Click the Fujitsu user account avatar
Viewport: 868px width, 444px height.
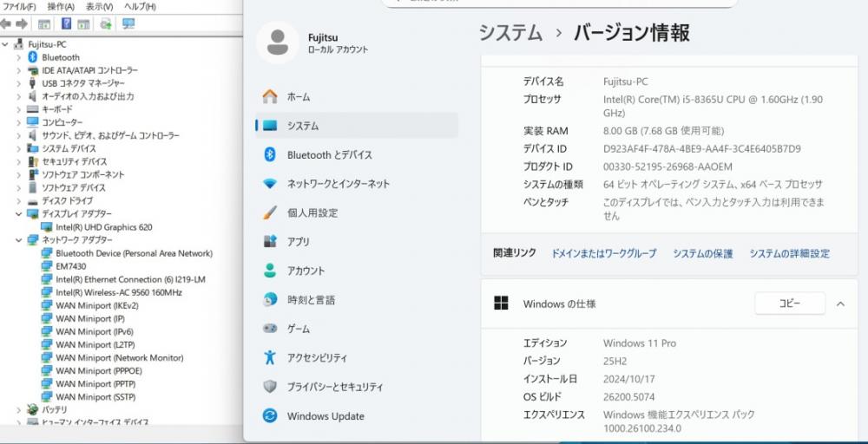(x=278, y=42)
